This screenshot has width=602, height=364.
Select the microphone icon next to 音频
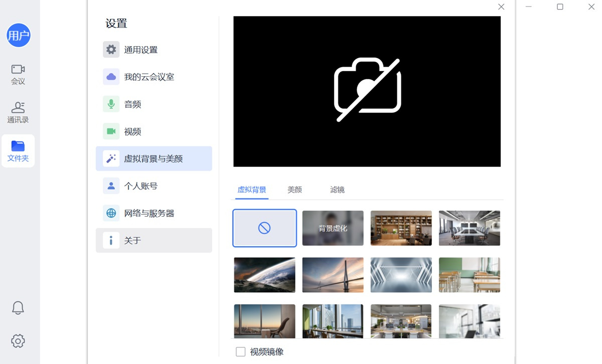click(111, 104)
